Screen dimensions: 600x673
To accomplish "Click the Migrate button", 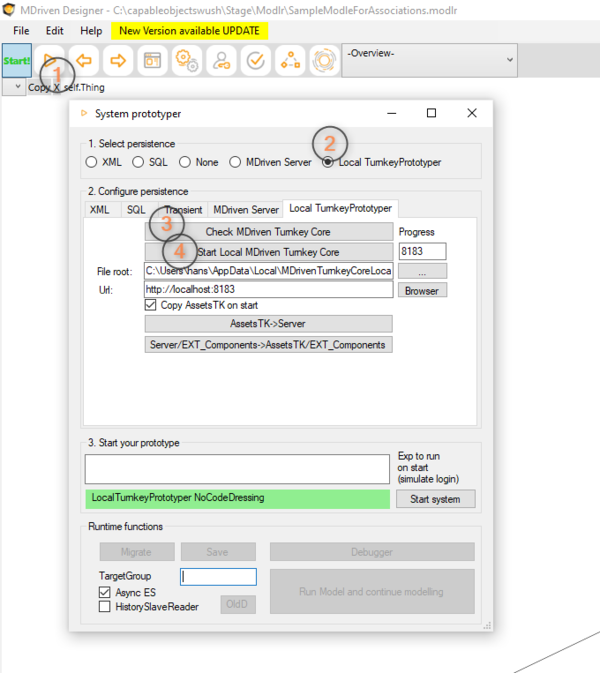I will tap(137, 552).
